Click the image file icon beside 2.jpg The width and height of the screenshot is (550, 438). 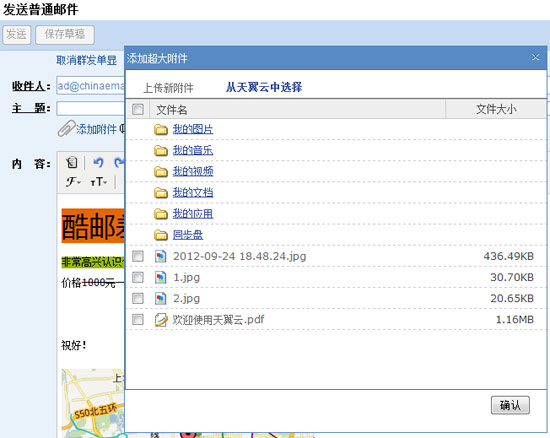161,298
